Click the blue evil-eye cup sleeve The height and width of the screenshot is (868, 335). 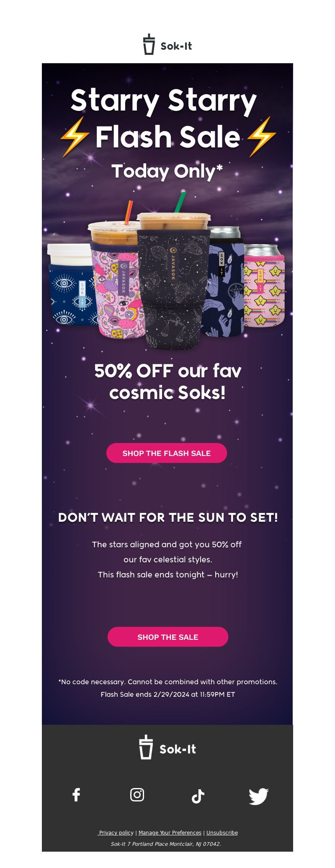click(x=71, y=294)
